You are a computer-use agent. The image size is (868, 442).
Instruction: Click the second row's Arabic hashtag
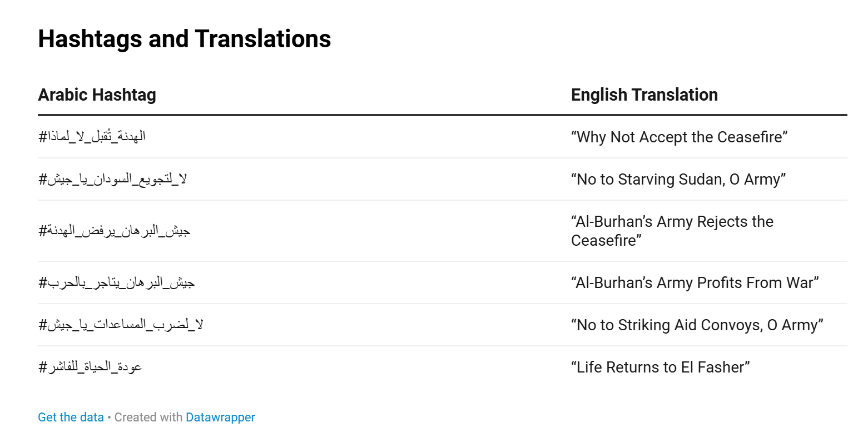112,179
